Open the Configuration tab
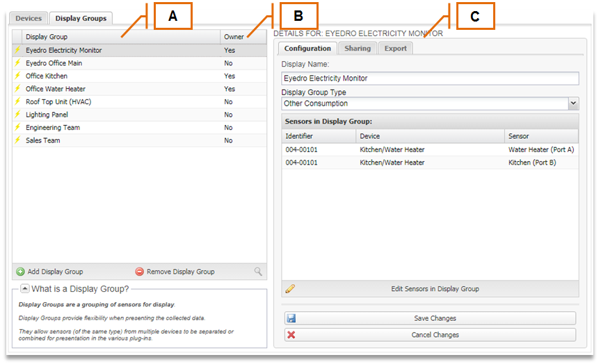The image size is (601, 364). [x=307, y=48]
